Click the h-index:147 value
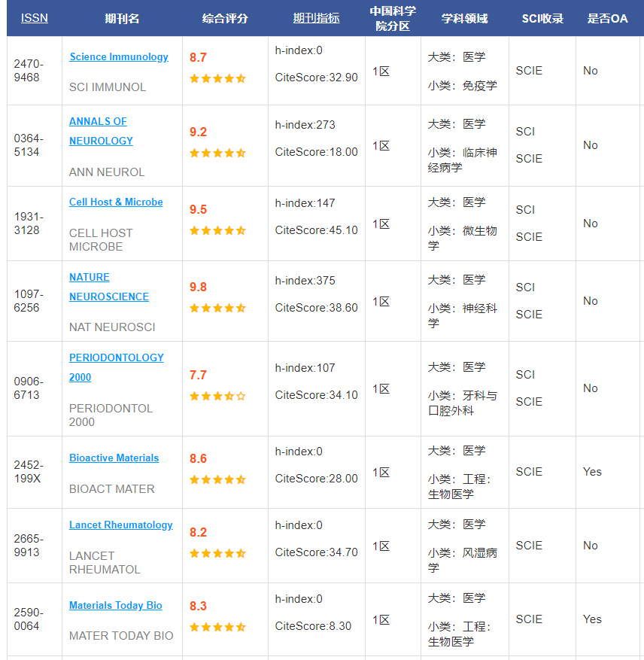This screenshot has height=660, width=644. [305, 203]
